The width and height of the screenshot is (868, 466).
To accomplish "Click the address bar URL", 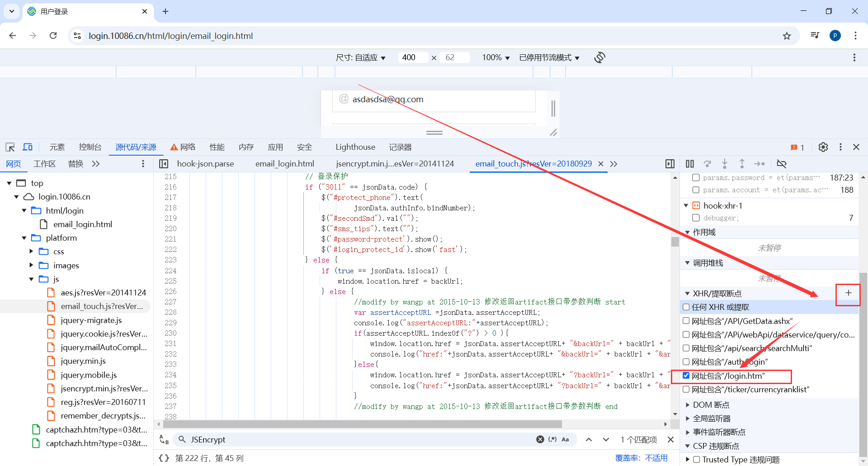I will tap(170, 36).
